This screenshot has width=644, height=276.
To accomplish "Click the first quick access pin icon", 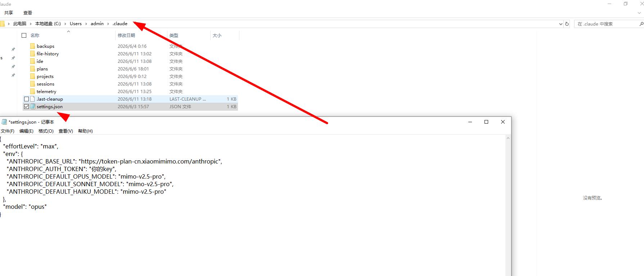I will pyautogui.click(x=13, y=49).
